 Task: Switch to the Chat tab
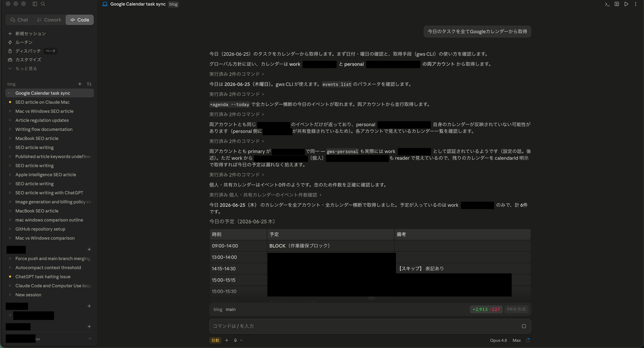(19, 20)
